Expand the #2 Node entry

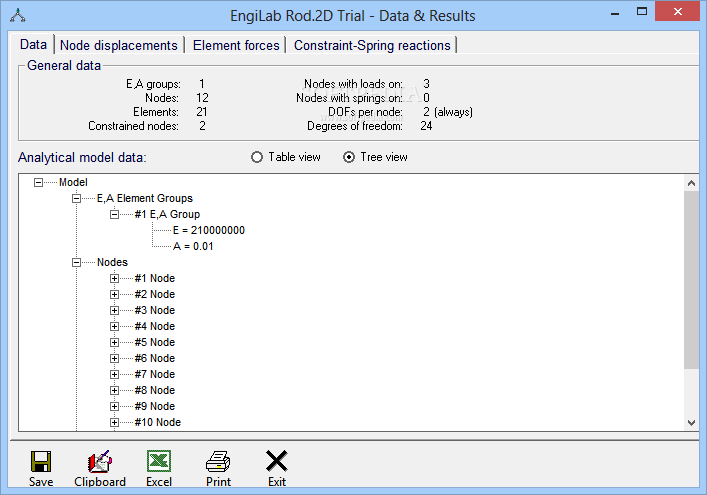(x=115, y=294)
